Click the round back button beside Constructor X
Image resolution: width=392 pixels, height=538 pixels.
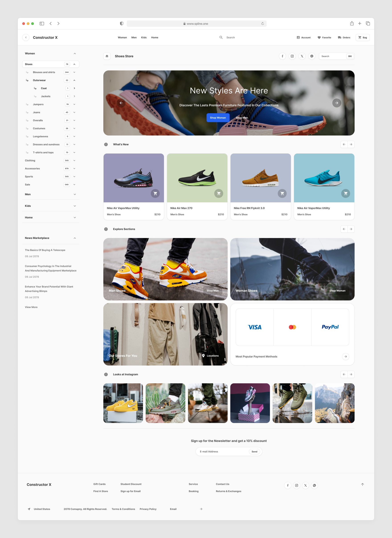pyautogui.click(x=26, y=37)
